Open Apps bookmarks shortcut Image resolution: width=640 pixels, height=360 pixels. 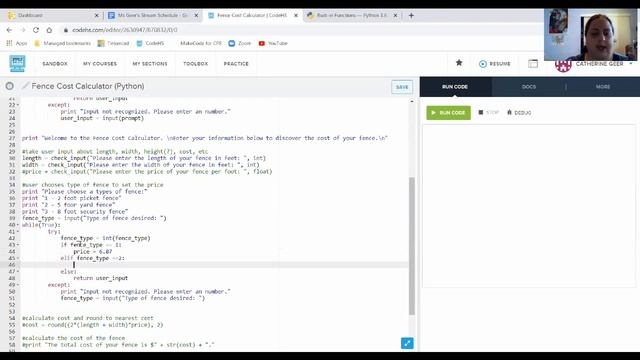(17, 43)
